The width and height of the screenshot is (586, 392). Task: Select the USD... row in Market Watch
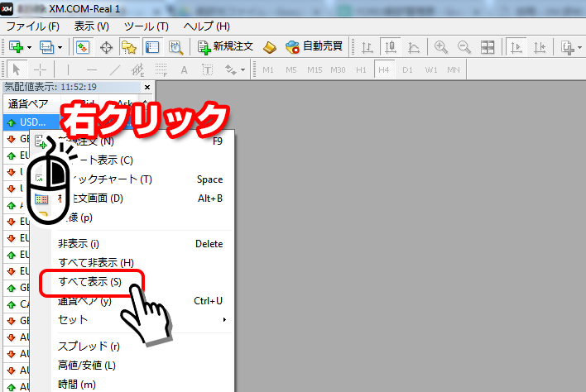[32, 122]
